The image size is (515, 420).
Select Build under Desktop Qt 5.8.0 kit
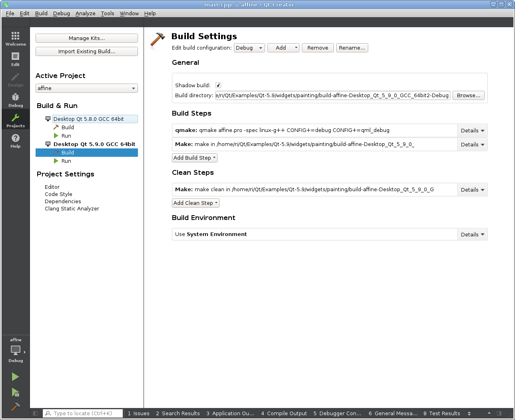click(68, 127)
